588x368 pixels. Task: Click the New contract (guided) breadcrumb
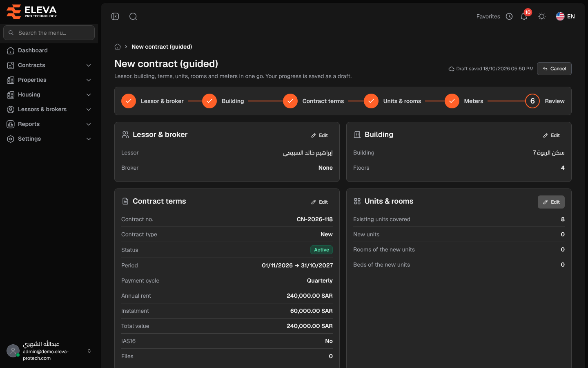[x=162, y=47]
